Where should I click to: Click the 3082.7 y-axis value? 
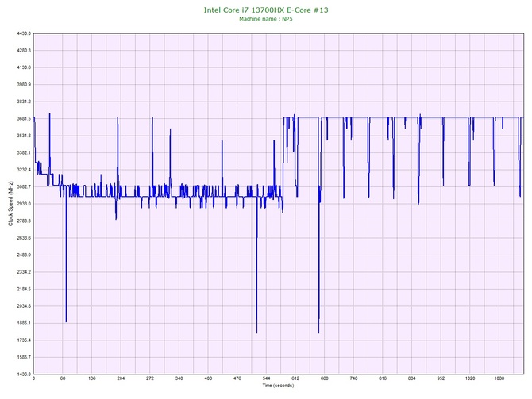click(x=24, y=186)
